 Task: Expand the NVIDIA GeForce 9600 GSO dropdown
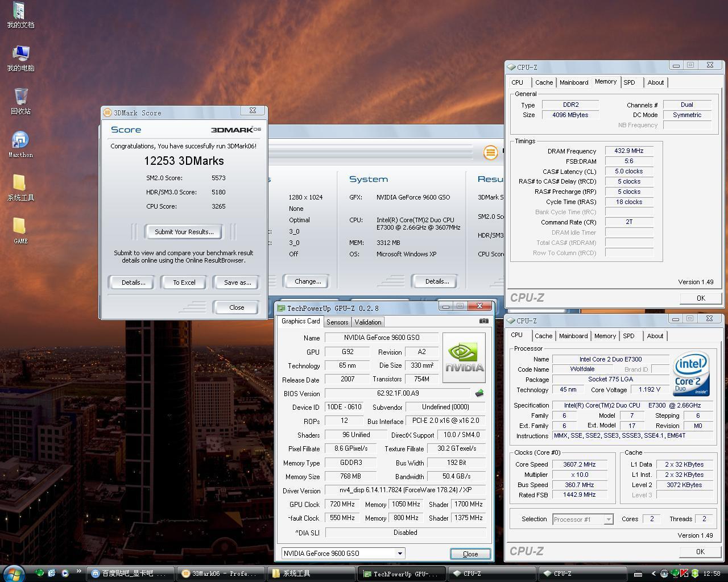[400, 554]
